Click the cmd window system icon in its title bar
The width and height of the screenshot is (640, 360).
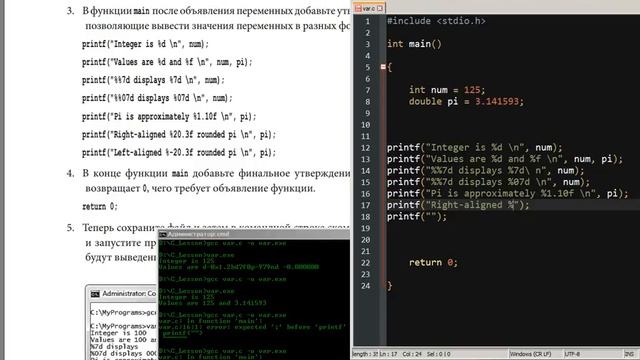pos(162,234)
